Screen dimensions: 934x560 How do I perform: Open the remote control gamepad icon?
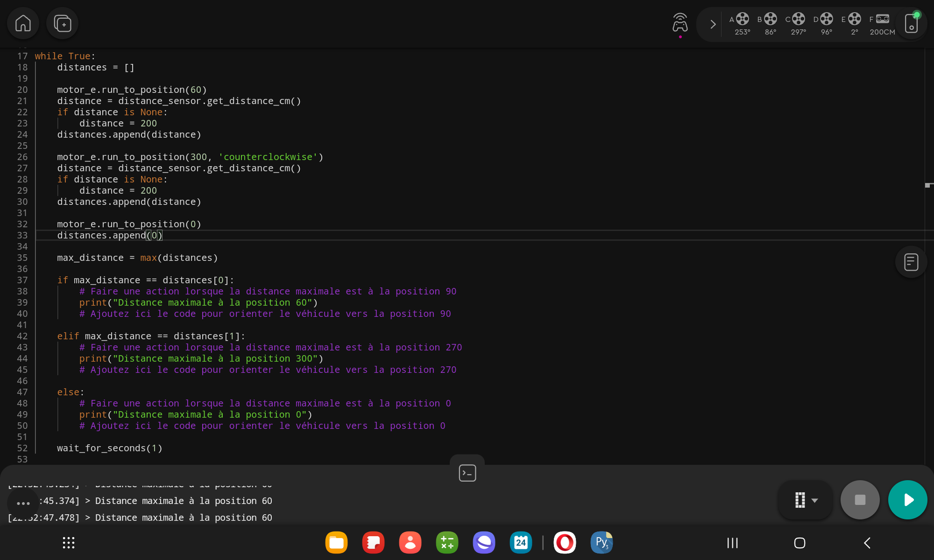(680, 23)
